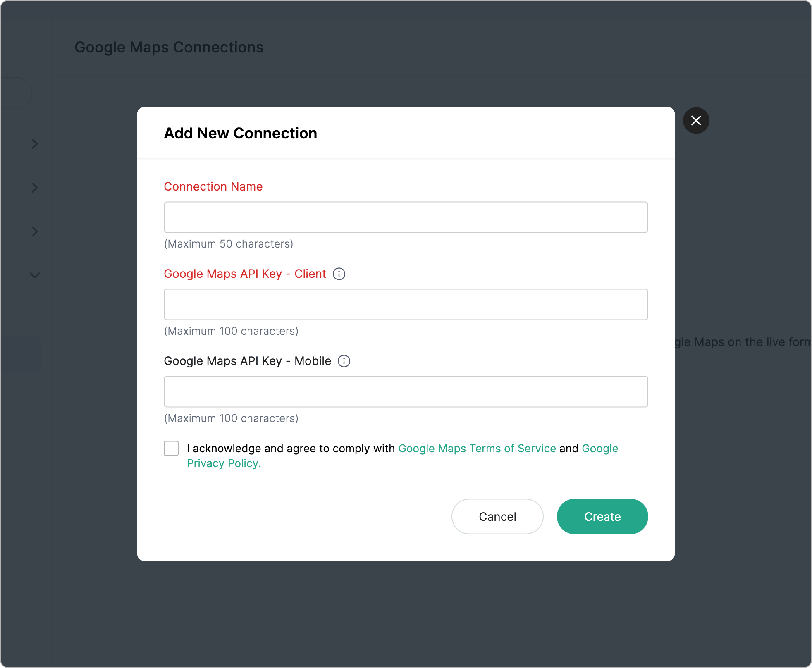The image size is (812, 668).
Task: Click the Mobile API Key input box
Action: tap(406, 392)
